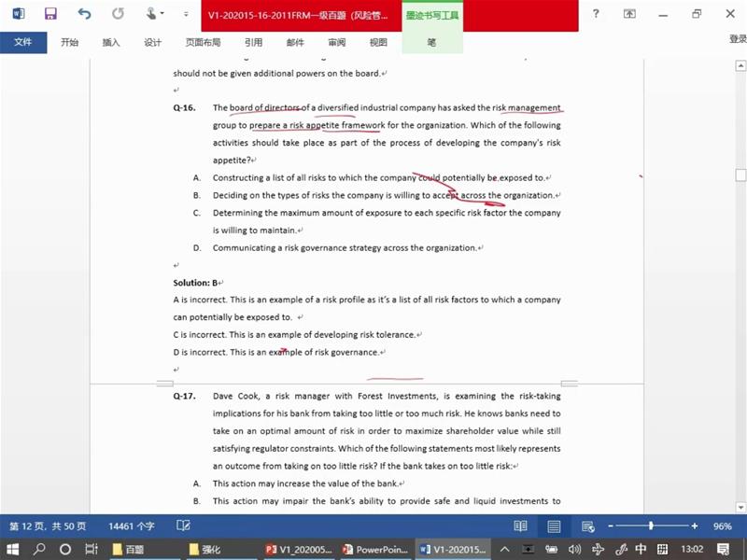
Task: Click option D "Communicating a risk governance strategy"
Action: [x=345, y=247]
